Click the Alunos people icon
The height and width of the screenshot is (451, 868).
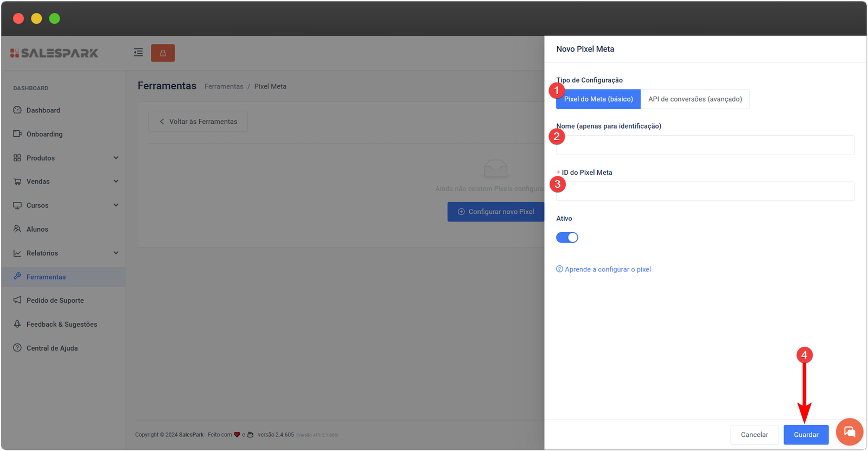17,229
